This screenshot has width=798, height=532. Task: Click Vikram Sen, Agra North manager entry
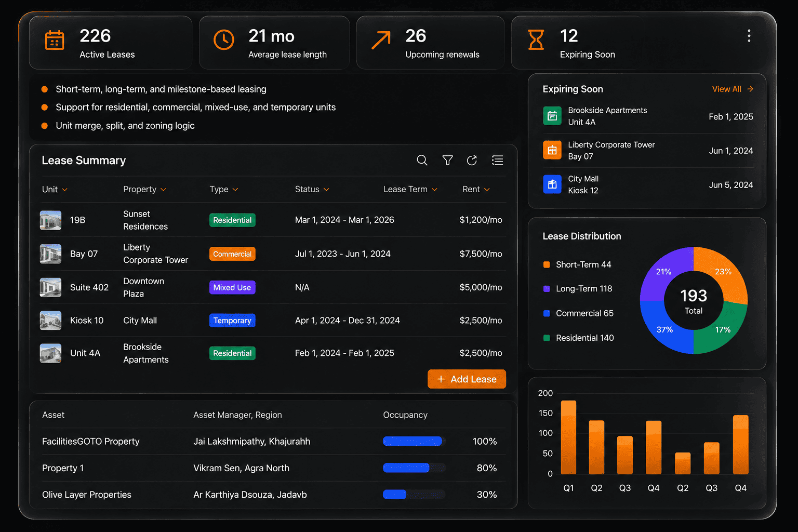(x=242, y=468)
